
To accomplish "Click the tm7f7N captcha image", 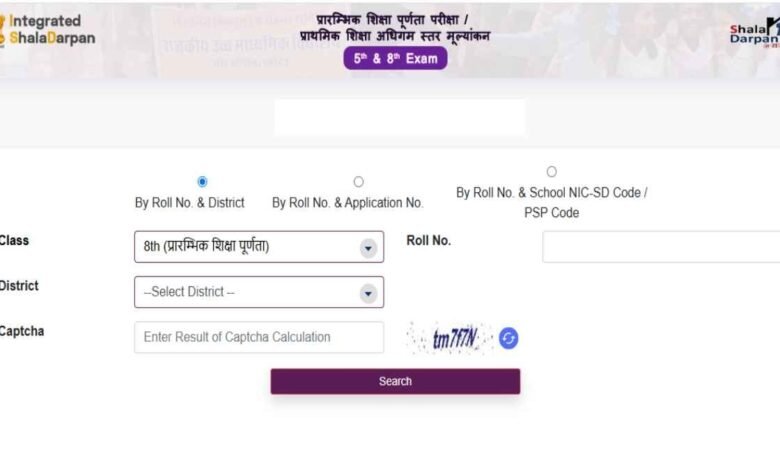I will tap(449, 338).
